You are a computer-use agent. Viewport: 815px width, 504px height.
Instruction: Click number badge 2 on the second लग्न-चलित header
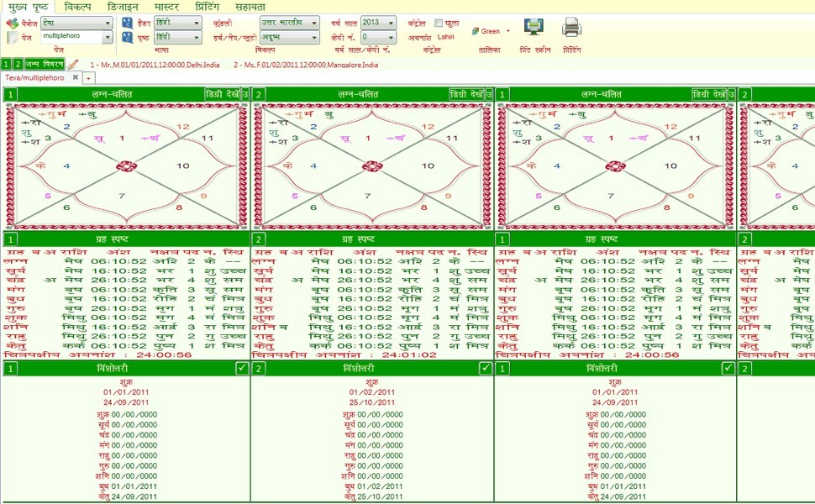click(x=258, y=95)
